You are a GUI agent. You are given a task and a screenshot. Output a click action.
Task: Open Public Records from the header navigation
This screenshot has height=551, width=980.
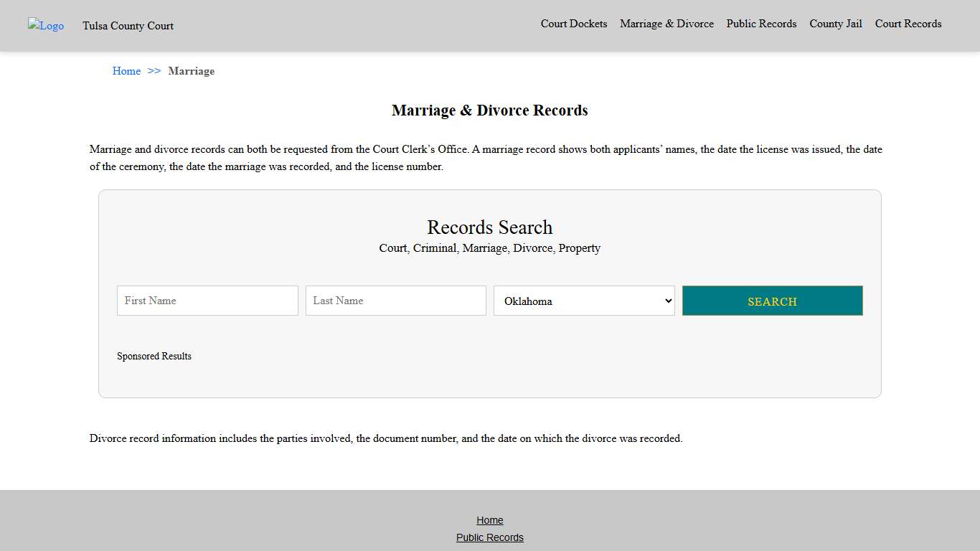click(x=761, y=24)
